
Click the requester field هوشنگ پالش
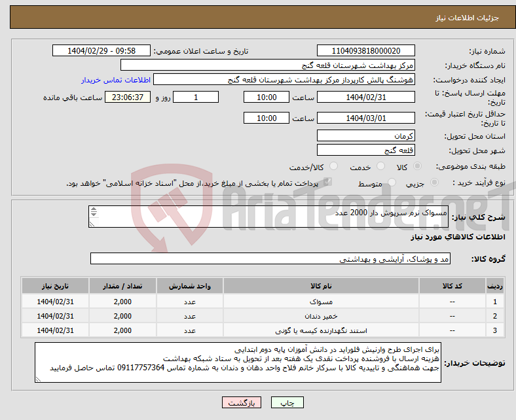tap(284, 80)
